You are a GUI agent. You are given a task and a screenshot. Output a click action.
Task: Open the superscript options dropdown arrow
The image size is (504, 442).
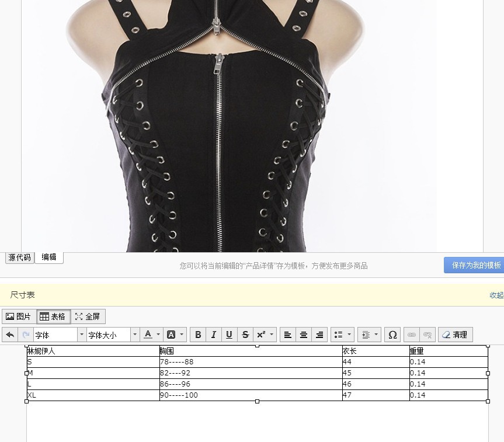point(272,335)
